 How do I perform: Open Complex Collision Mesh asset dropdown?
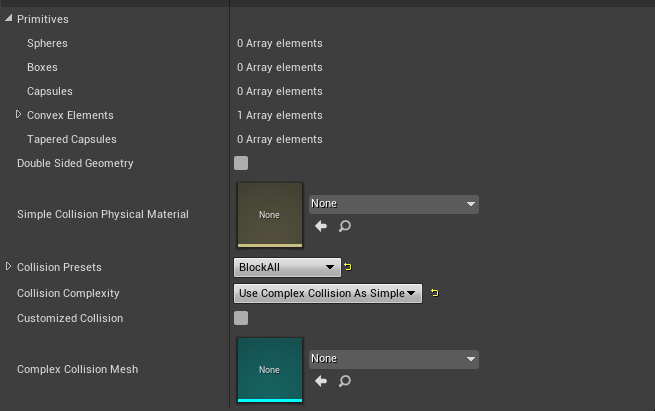click(394, 359)
